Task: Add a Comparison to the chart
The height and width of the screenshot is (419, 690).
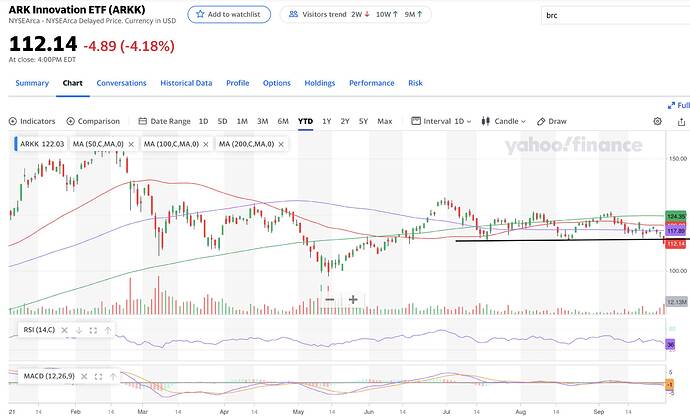Action: [93, 121]
